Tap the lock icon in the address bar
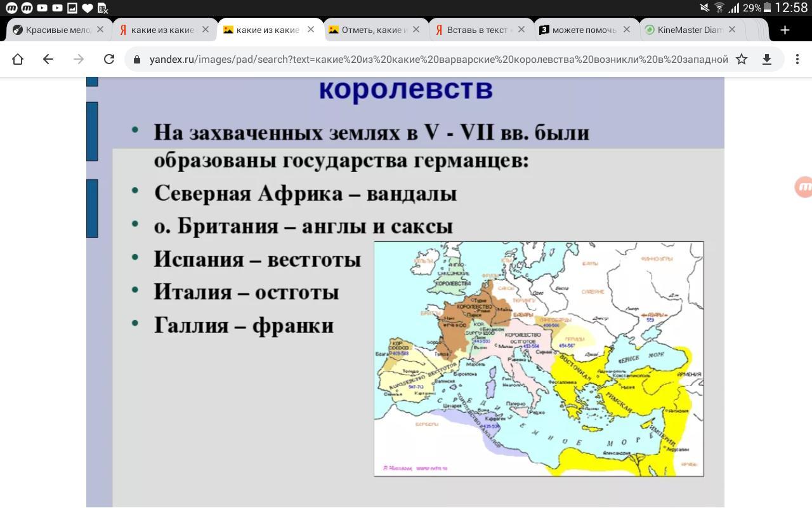Image resolution: width=812 pixels, height=508 pixels. [136, 59]
